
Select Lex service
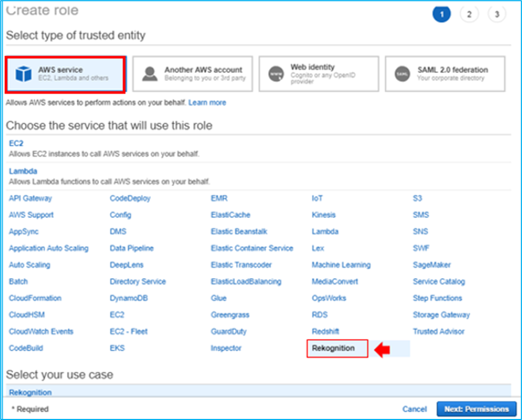(318, 248)
